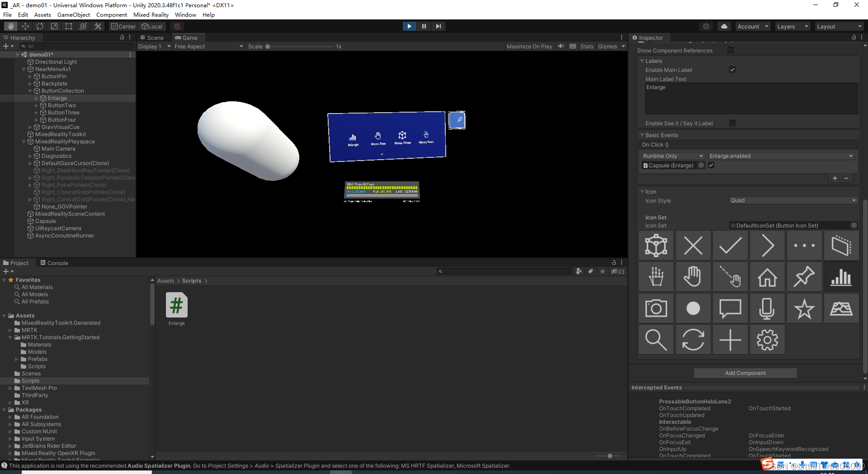This screenshot has width=868, height=474.
Task: Choose the X close icon in icon set
Action: (693, 246)
